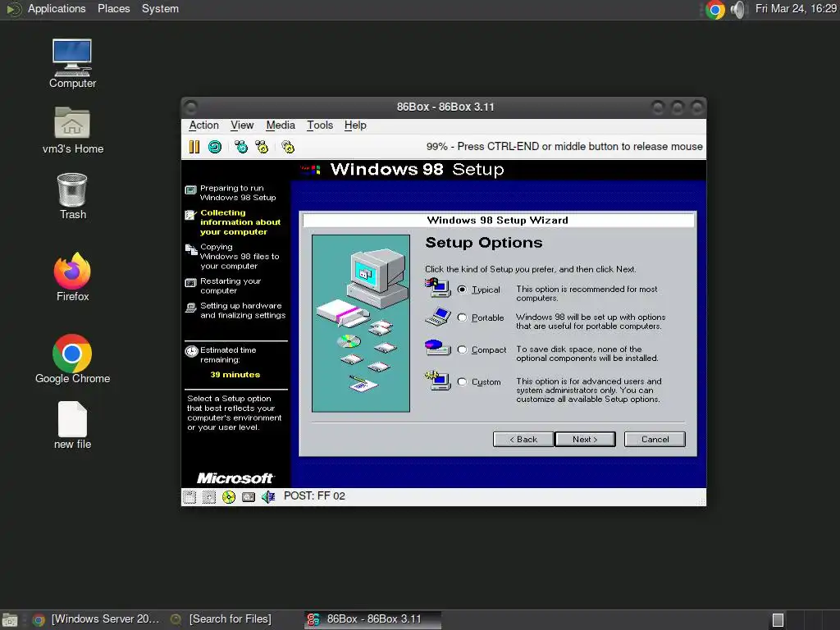Viewport: 840px width, 630px height.
Task: Open the Computer desktop icon
Action: pyautogui.click(x=72, y=64)
